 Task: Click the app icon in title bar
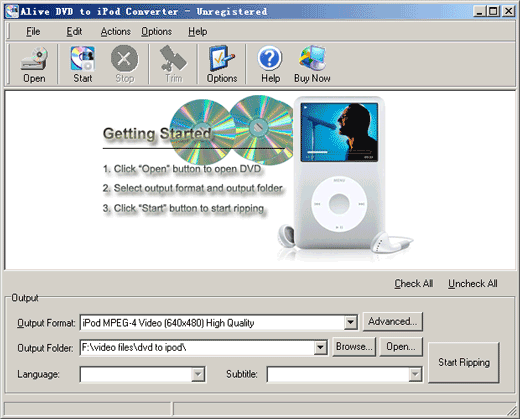[x=12, y=11]
